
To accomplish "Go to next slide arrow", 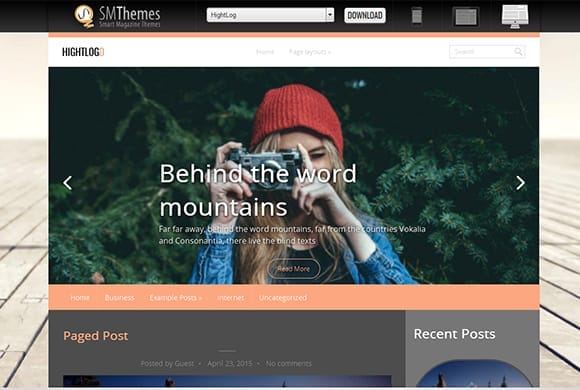I will 520,183.
